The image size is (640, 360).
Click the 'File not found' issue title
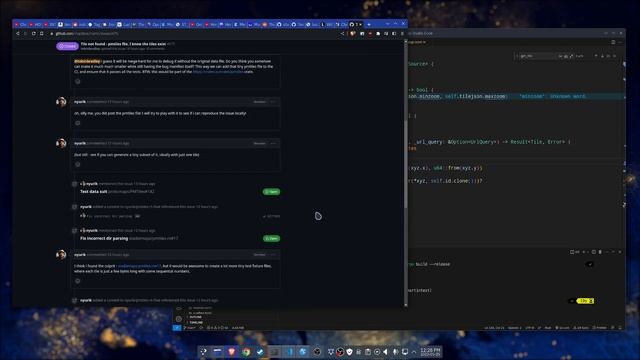(123, 44)
